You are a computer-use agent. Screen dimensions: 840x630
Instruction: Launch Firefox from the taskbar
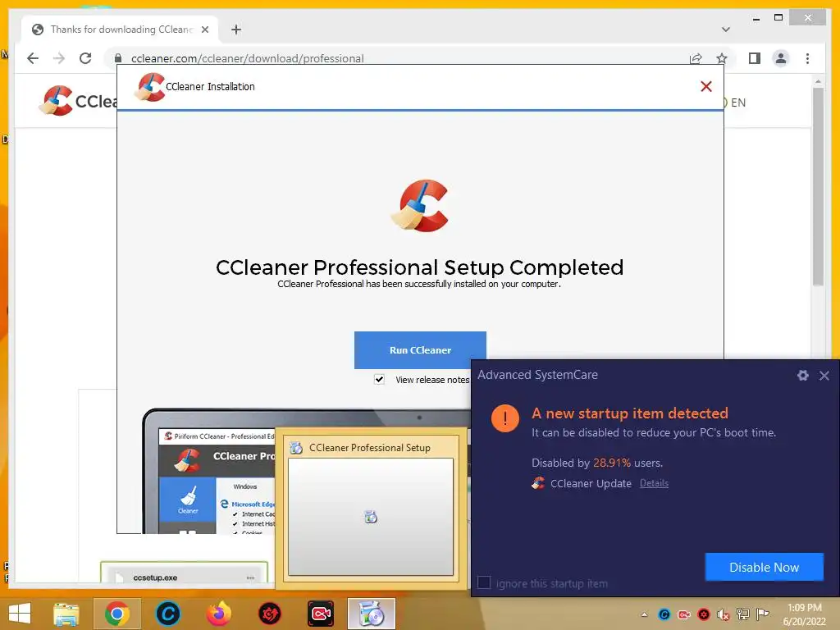[218, 614]
